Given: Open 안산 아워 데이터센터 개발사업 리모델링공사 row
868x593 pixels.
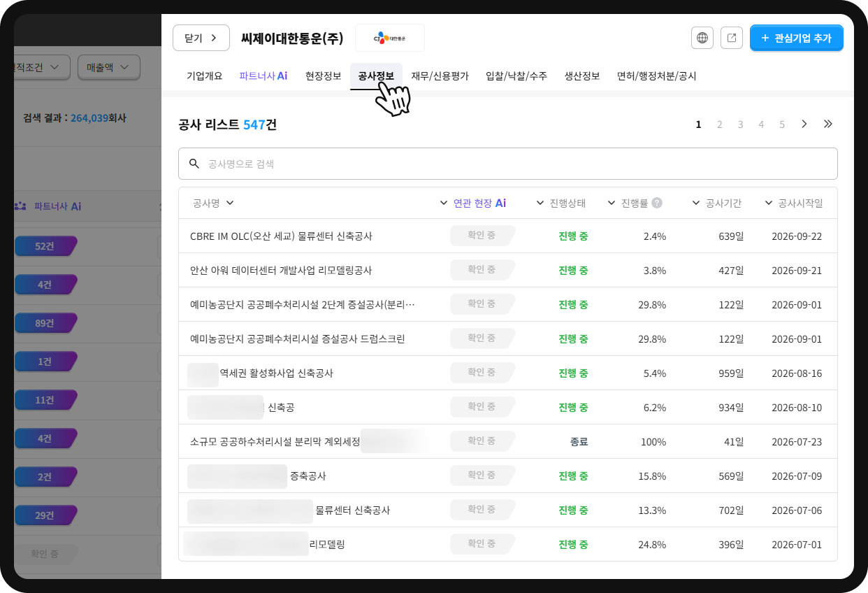Looking at the screenshot, I should [x=508, y=270].
